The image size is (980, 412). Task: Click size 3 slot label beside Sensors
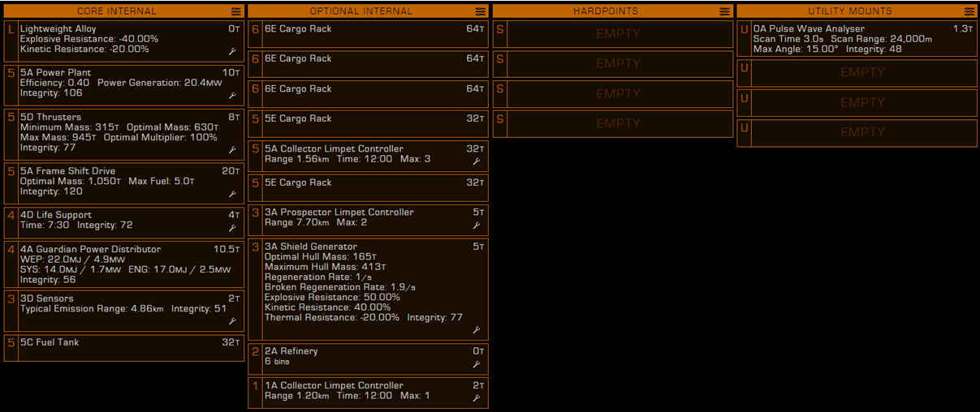[11, 299]
